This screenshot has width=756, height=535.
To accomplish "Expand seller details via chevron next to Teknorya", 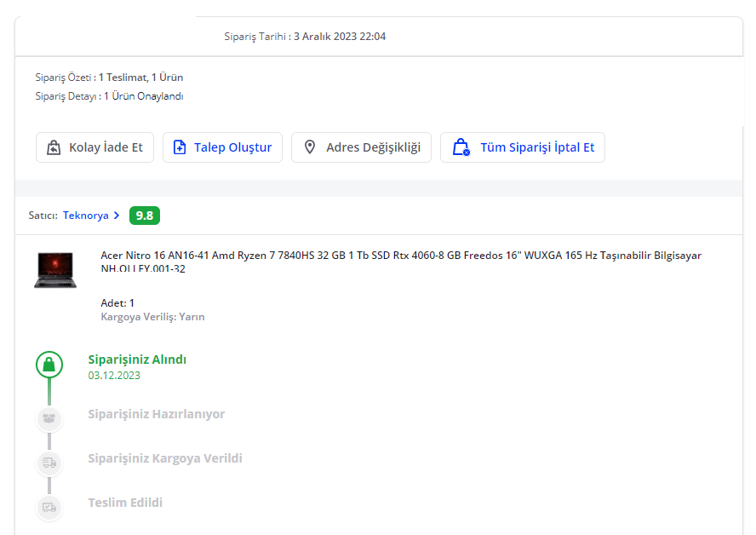I will [x=117, y=216].
